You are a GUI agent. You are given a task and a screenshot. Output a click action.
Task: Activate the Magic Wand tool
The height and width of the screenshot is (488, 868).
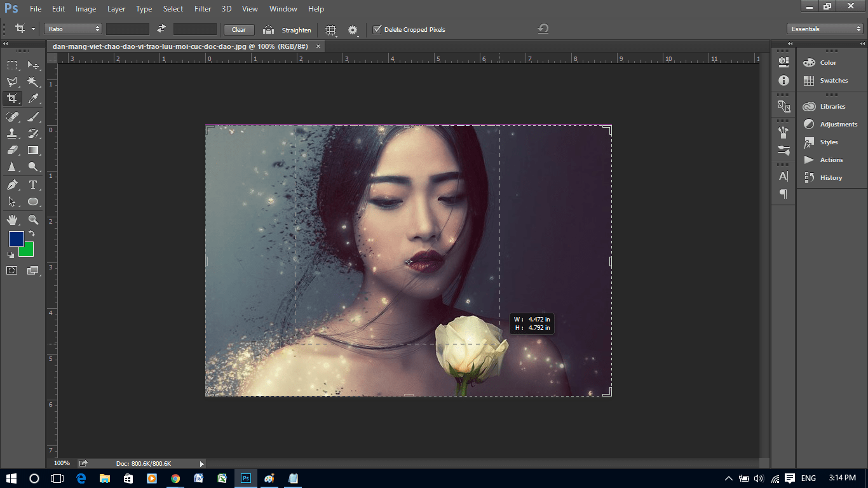point(33,81)
